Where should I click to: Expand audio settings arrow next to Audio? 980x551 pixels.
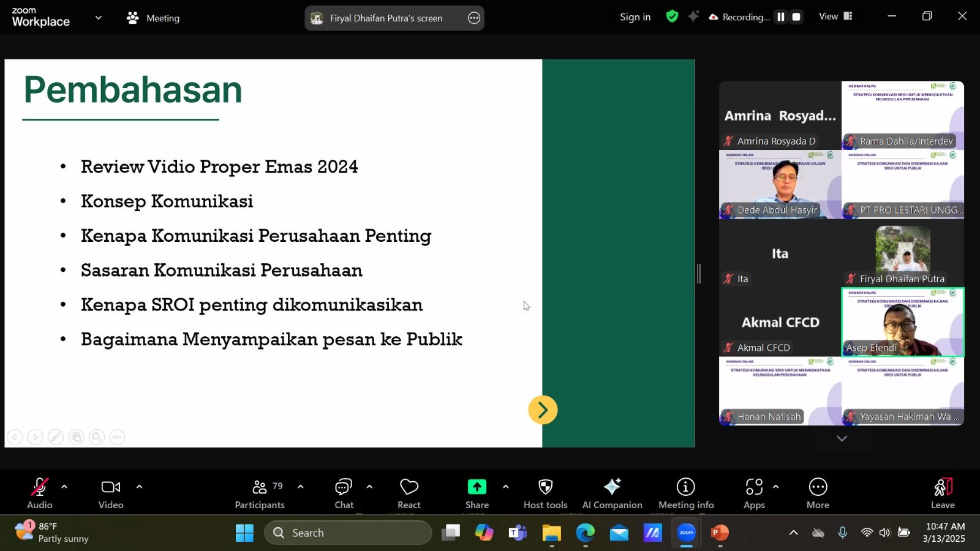coord(64,487)
